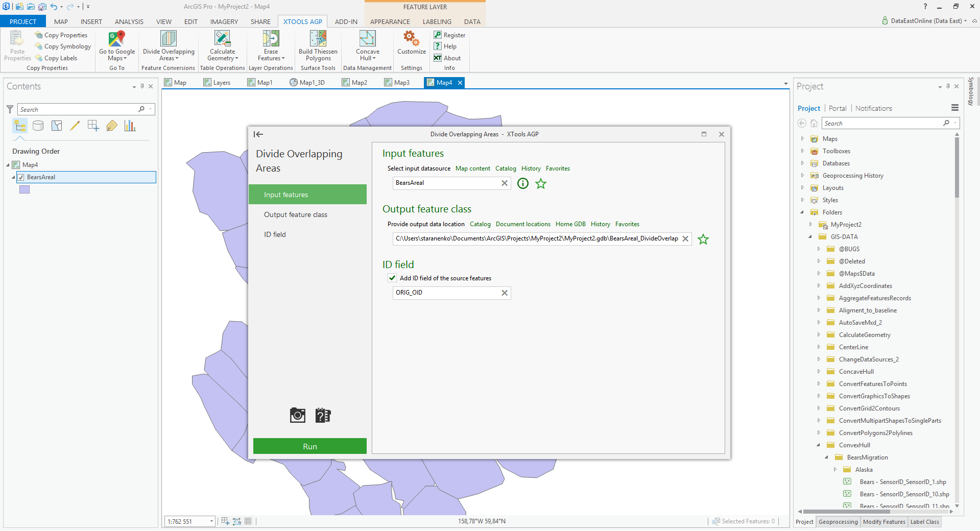Expand the Maps node in Project pane

click(802, 139)
